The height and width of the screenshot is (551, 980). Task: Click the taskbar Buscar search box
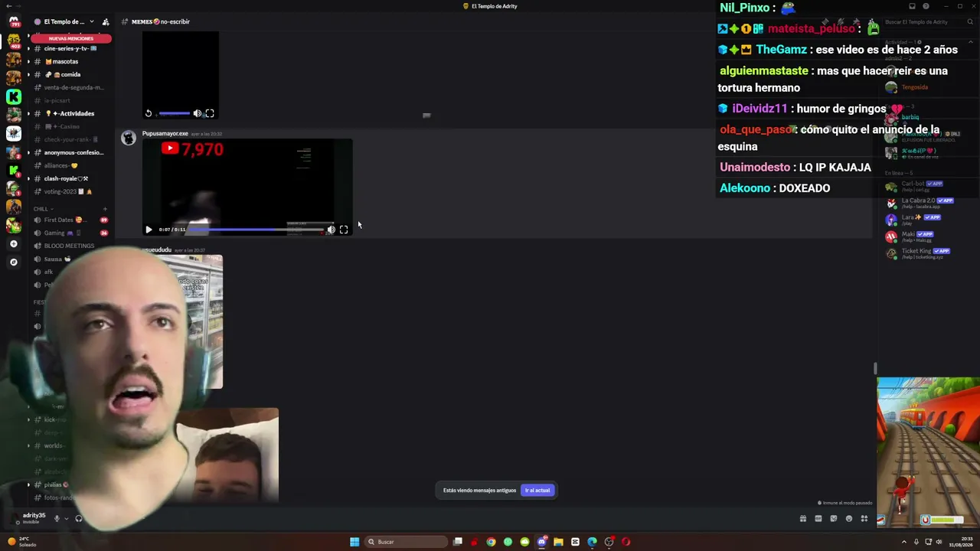(x=406, y=542)
